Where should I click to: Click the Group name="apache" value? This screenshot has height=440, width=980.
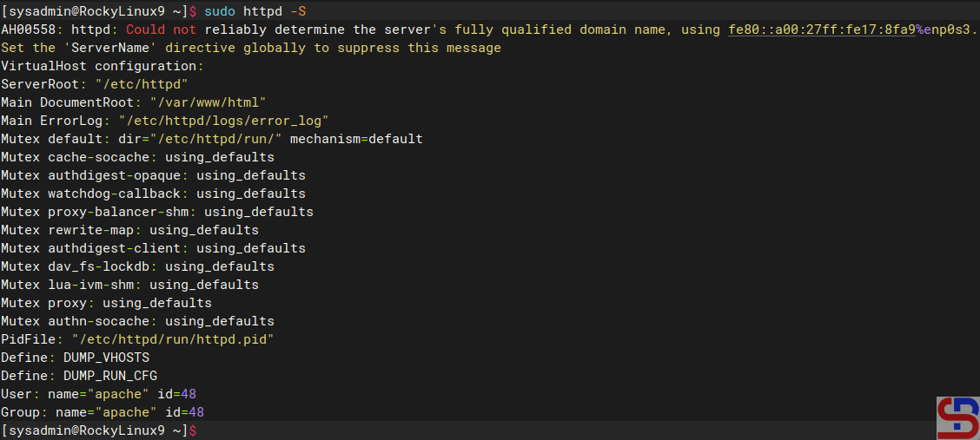(106, 412)
